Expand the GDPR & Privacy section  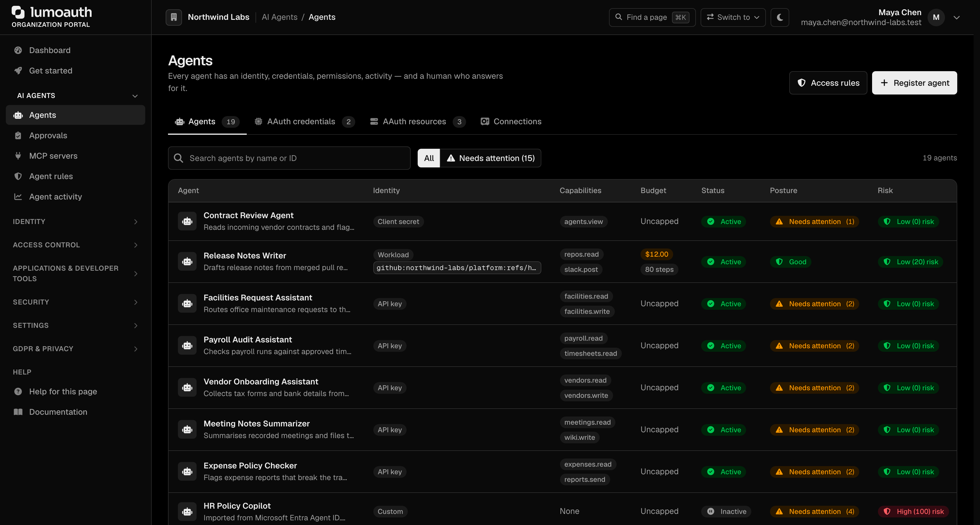tap(75, 349)
